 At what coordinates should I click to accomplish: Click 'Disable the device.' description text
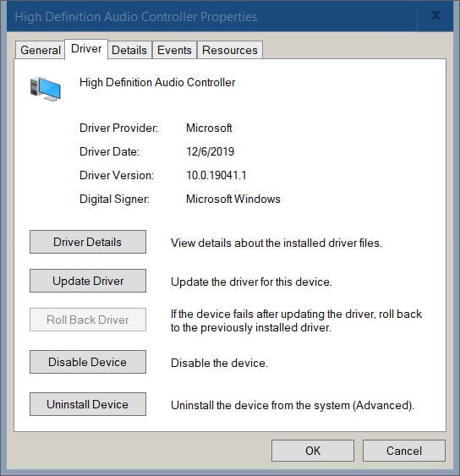pyautogui.click(x=219, y=363)
